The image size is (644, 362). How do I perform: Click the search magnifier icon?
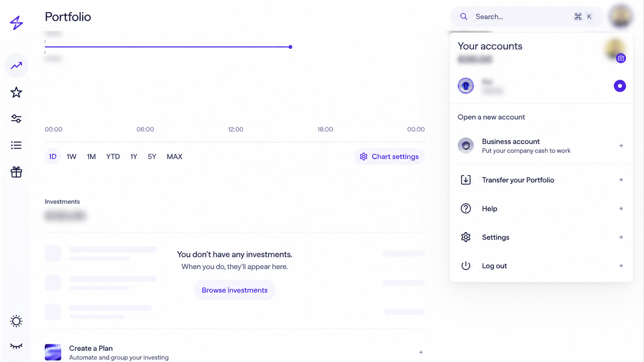coord(464,17)
